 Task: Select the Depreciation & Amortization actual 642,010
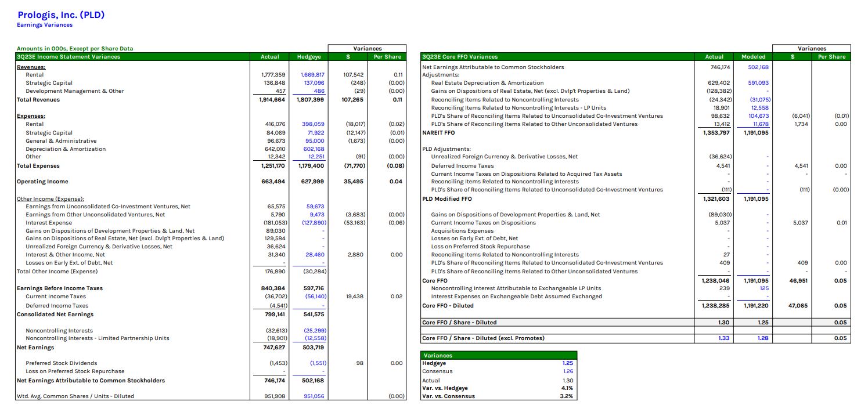coord(275,149)
